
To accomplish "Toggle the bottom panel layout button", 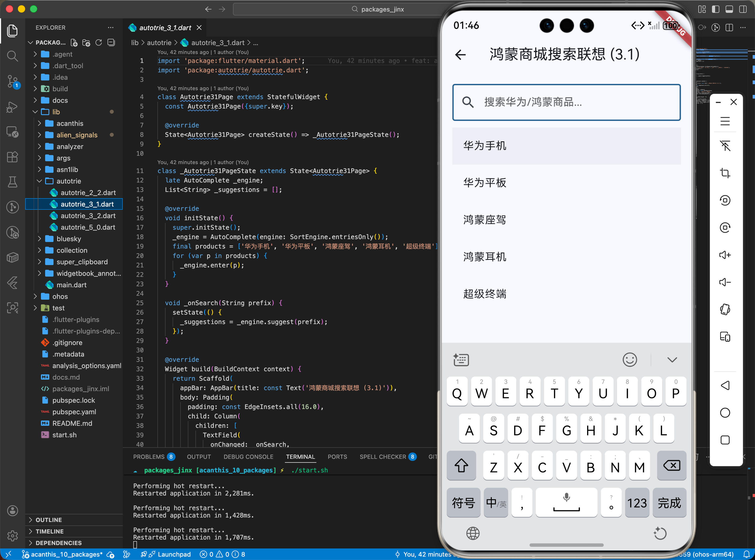I will [x=729, y=9].
